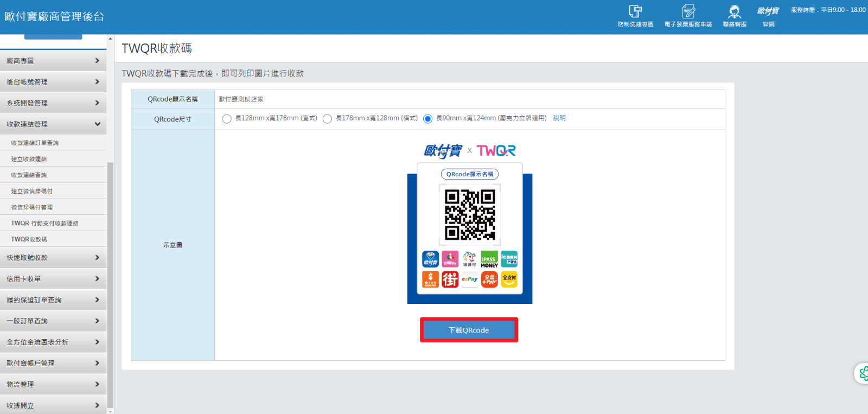868x414 pixels.
Task: Expand the 全方位金流圖表分析 menu
Action: [x=53, y=342]
